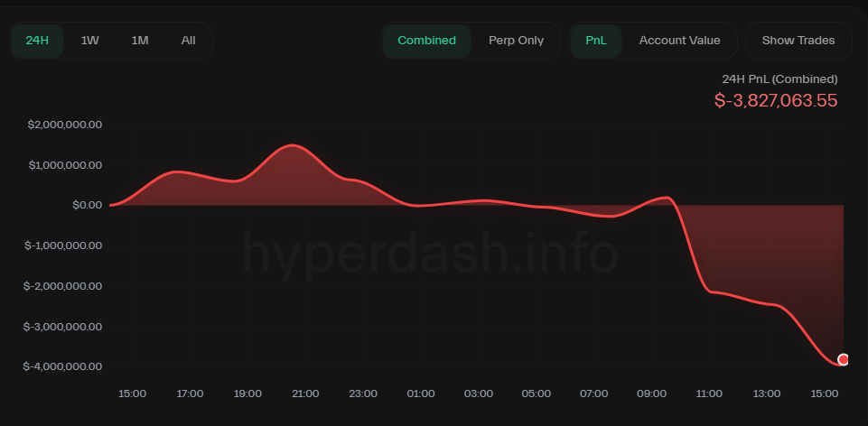Click the 13:00 time axis label
The image size is (868, 426).
767,394
